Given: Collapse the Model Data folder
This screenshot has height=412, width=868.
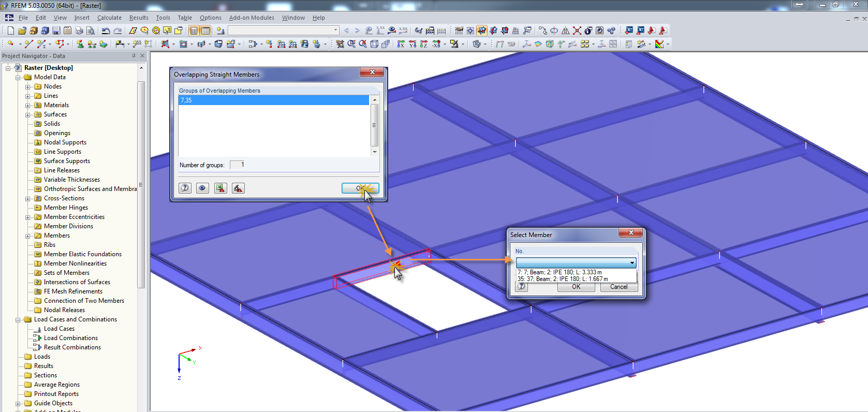Looking at the screenshot, I should click(x=18, y=78).
